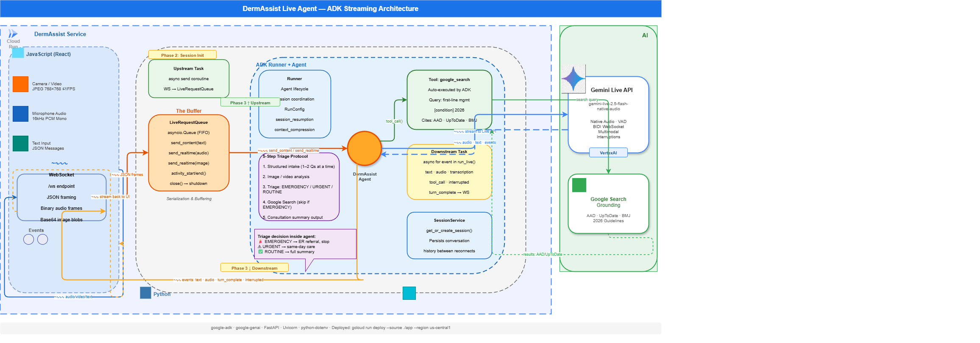Image resolution: width=980 pixels, height=343 pixels.
Task: Click the context_compression line
Action: 295,130
